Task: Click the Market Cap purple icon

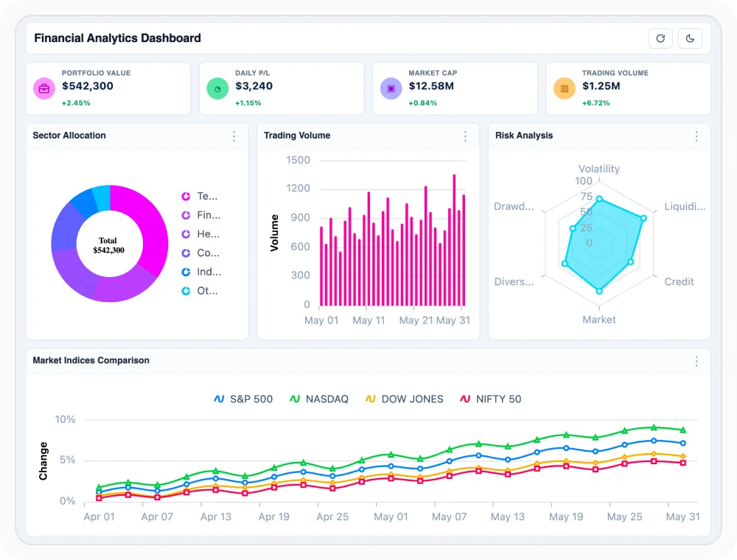Action: tap(391, 88)
